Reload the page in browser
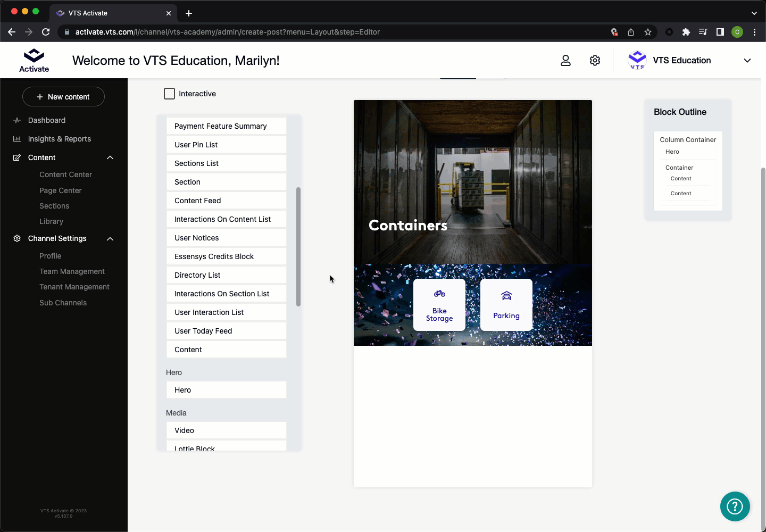The height and width of the screenshot is (532, 766). (x=46, y=32)
